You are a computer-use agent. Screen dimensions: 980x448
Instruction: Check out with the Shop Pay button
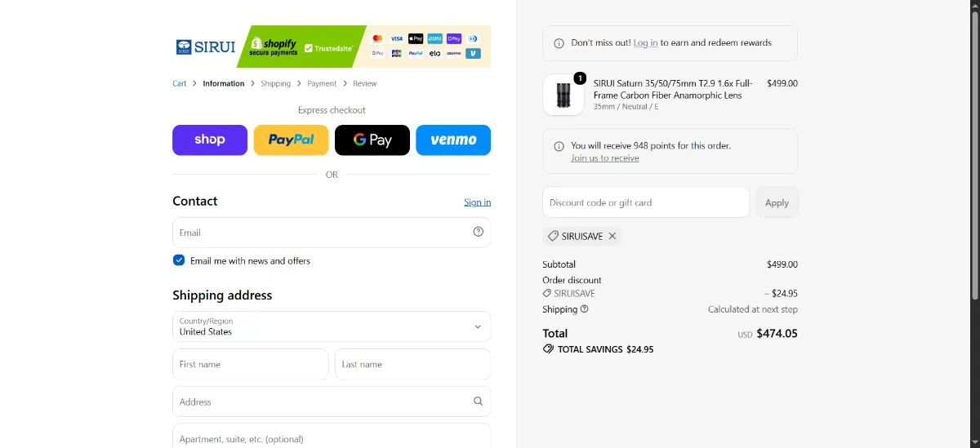[210, 140]
